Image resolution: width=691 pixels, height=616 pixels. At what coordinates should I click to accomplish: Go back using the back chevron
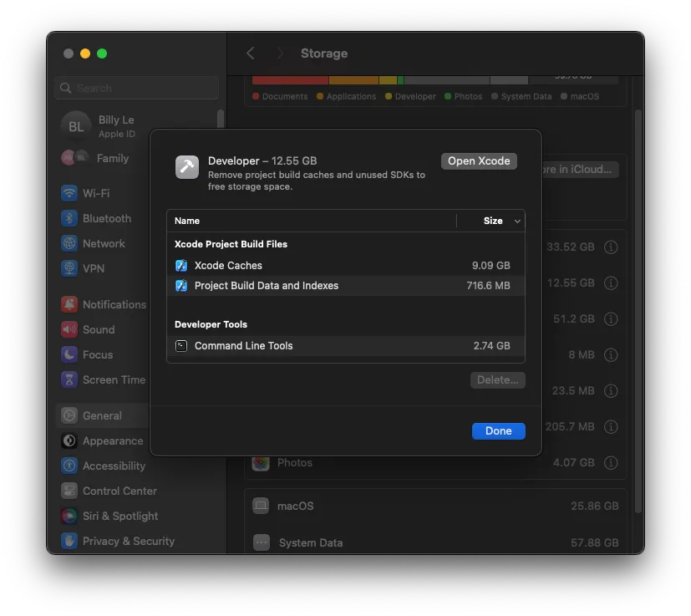point(251,53)
